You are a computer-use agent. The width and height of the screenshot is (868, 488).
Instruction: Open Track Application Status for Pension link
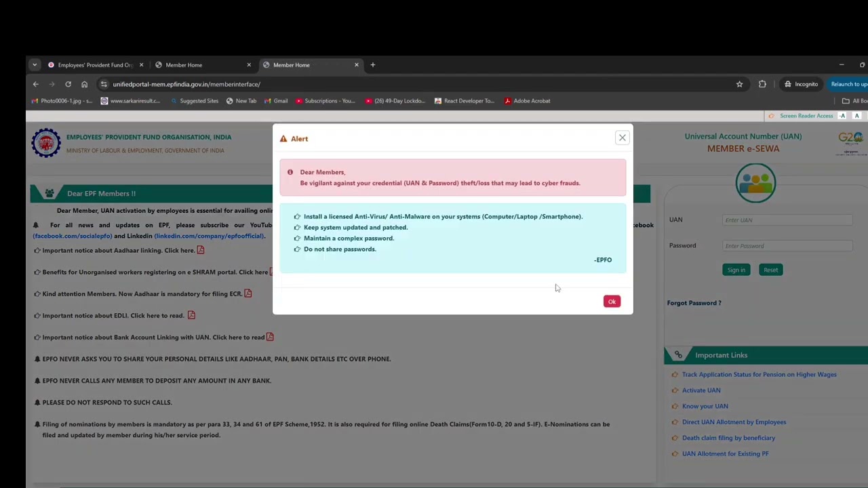759,374
